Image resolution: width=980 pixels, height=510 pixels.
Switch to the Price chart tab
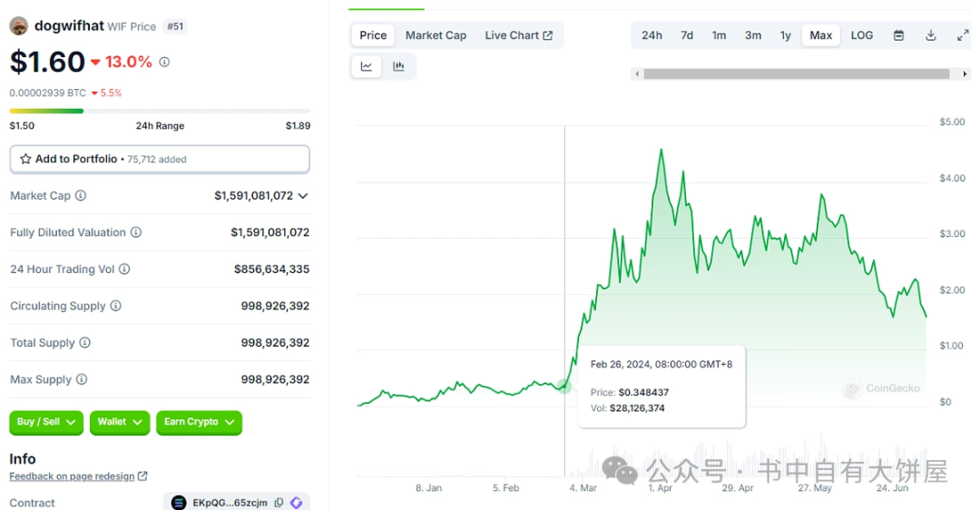point(373,35)
